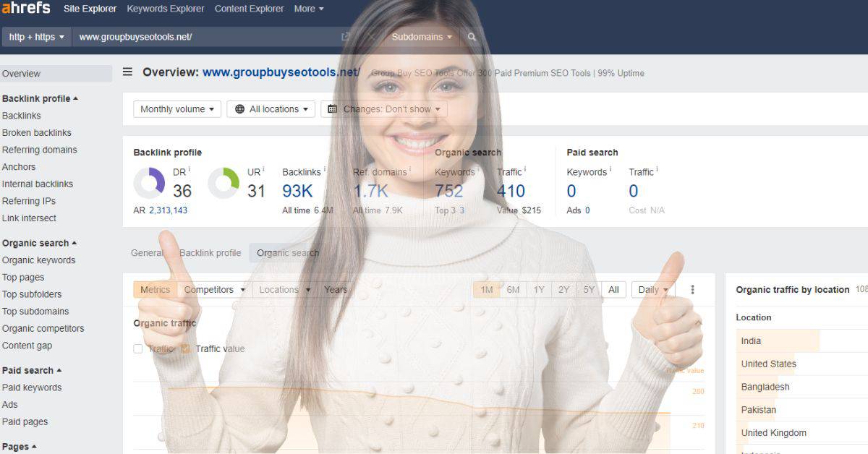Image resolution: width=868 pixels, height=454 pixels.
Task: Open the Locations dropdown in chart
Action: 284,289
